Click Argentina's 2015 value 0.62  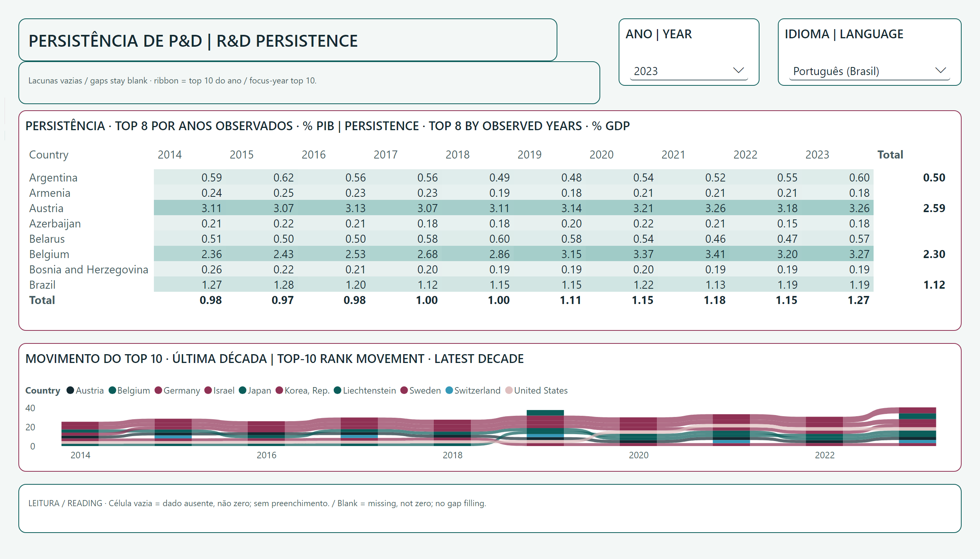tap(283, 177)
